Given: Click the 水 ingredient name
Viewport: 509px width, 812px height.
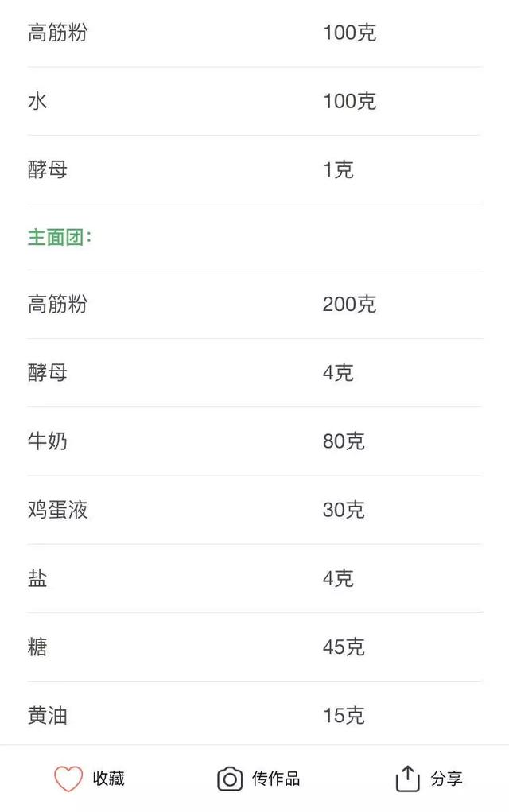Looking at the screenshot, I should (x=37, y=101).
